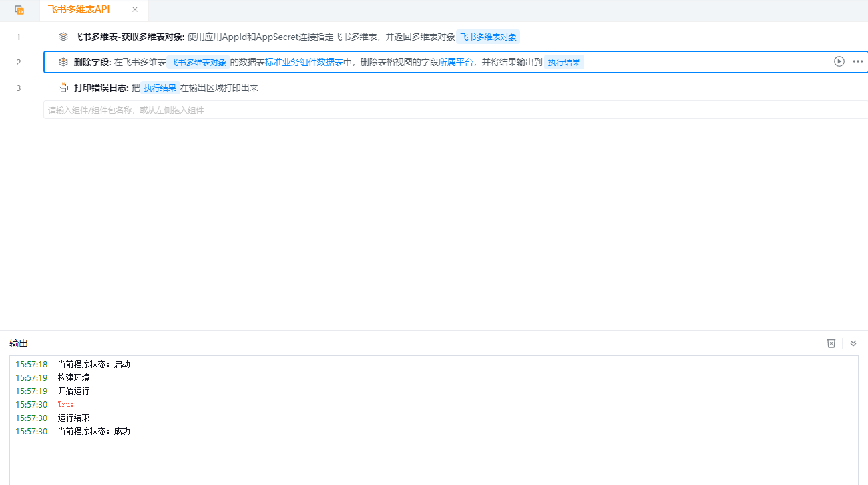
Task: Switch to the 飞书多维表API tab
Action: [x=79, y=9]
